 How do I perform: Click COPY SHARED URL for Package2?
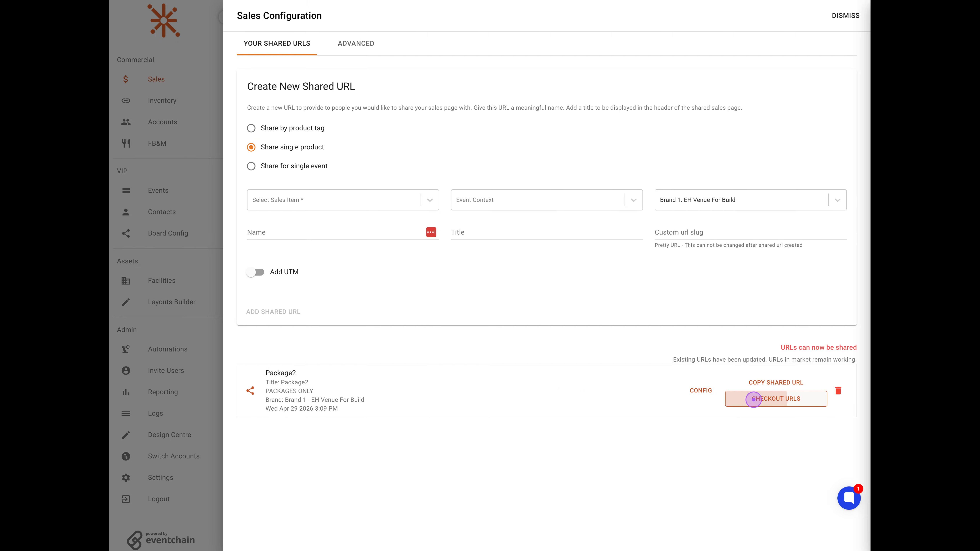pyautogui.click(x=776, y=383)
